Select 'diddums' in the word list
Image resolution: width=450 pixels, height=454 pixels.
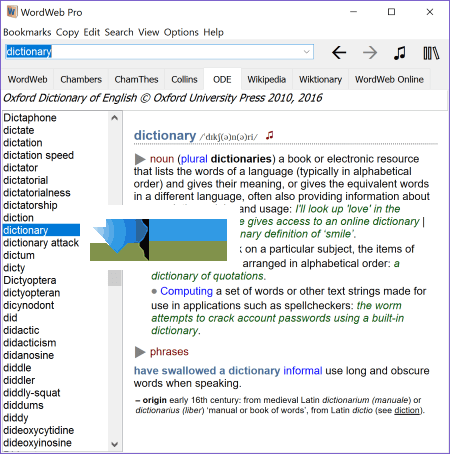point(23,405)
